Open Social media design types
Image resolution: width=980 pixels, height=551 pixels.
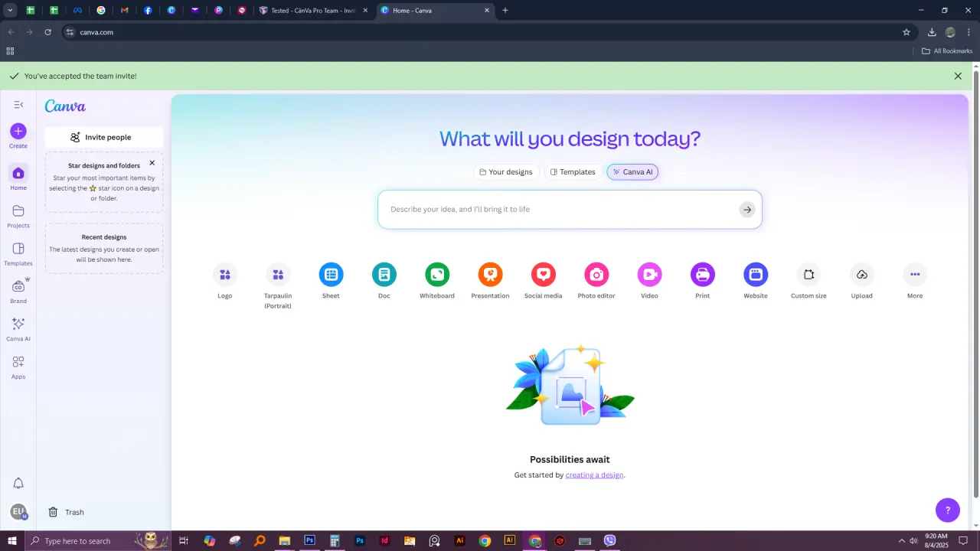click(544, 281)
